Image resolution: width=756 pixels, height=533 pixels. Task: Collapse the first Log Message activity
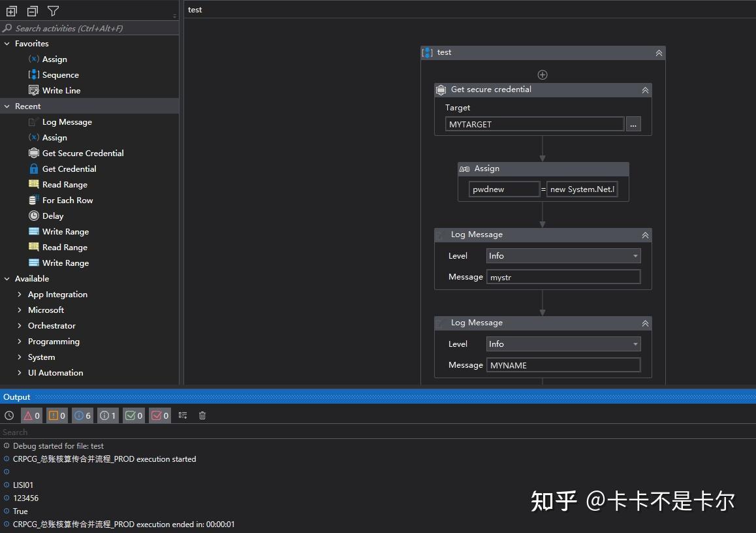coord(645,235)
